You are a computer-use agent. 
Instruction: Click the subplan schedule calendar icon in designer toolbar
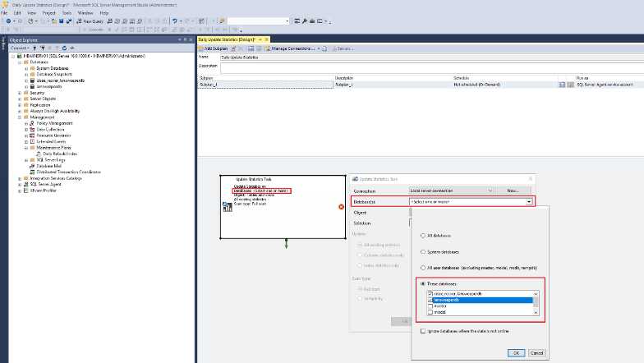pos(251,48)
